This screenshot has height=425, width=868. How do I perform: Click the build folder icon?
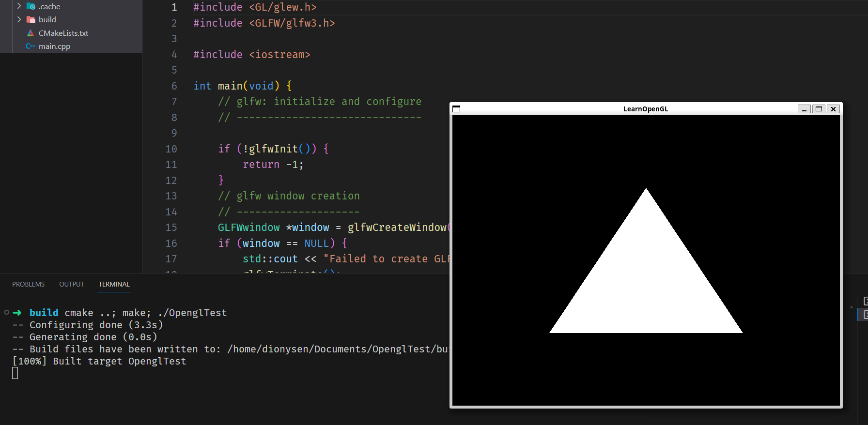[x=31, y=19]
